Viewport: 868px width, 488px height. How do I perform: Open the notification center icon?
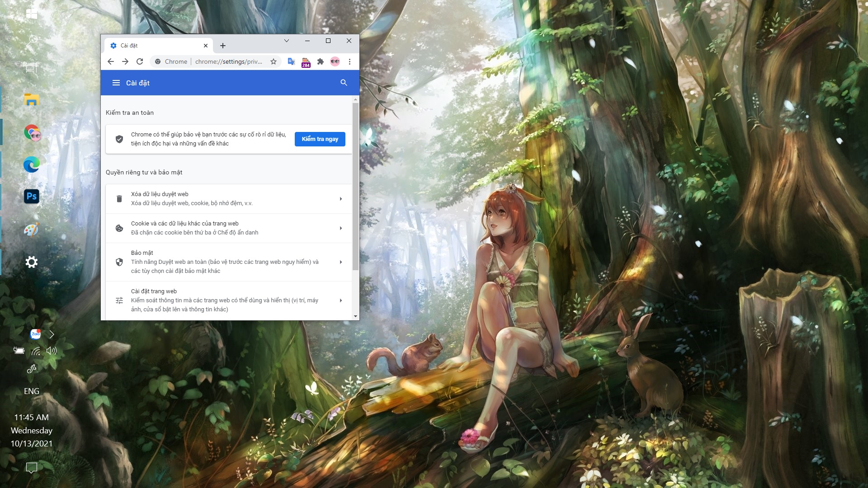click(32, 468)
